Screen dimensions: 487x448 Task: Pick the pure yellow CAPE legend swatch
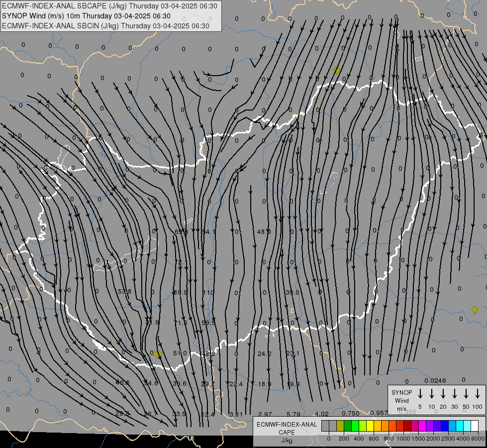(370, 426)
